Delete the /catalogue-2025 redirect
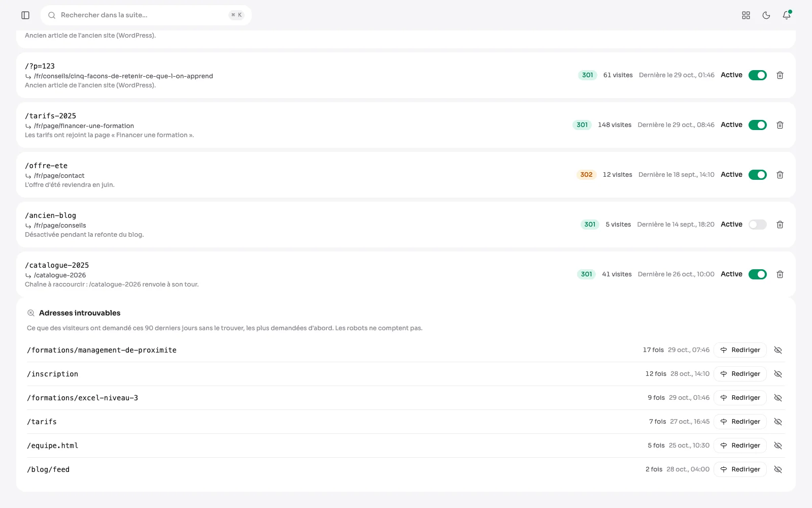The image size is (812, 508). pos(780,274)
